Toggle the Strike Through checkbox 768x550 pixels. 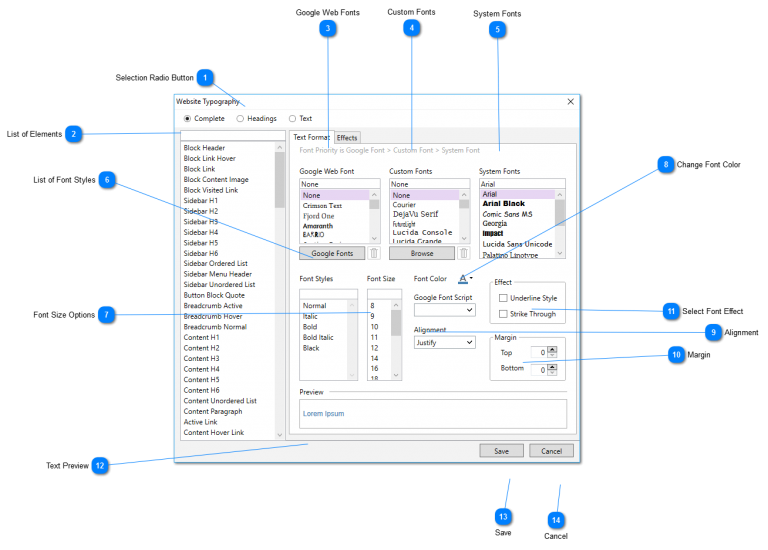pos(503,314)
